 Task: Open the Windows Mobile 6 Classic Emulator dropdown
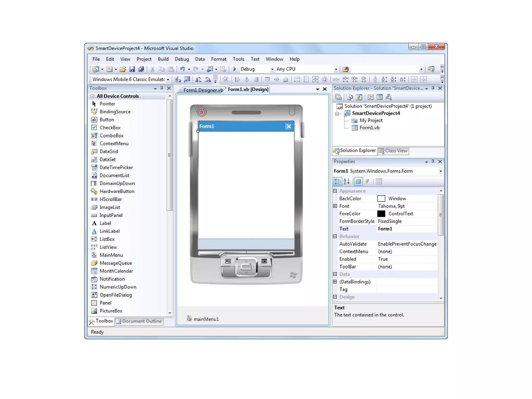tap(168, 79)
